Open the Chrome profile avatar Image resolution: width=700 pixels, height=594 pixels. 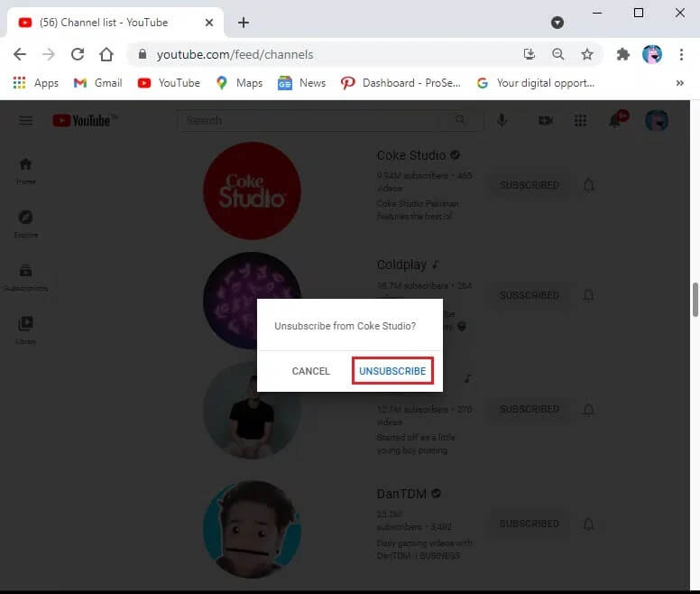click(652, 54)
